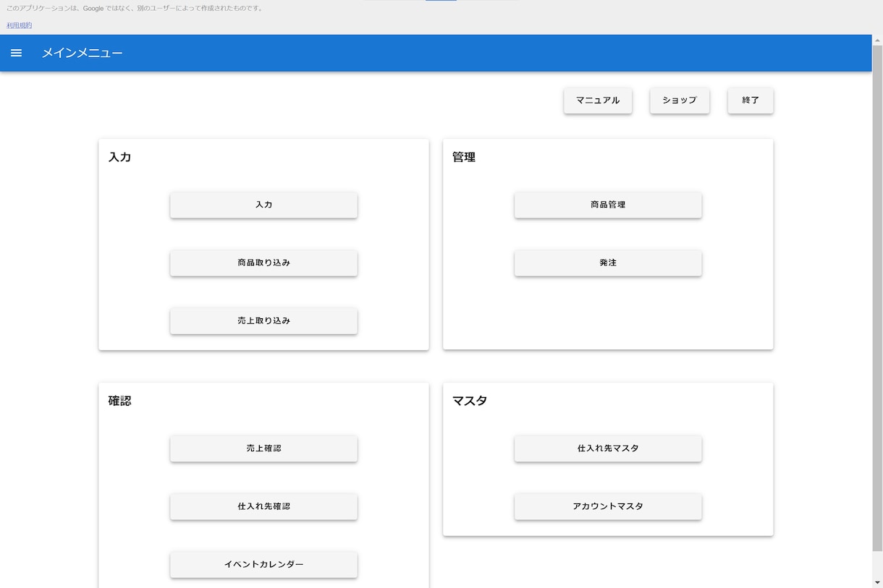The image size is (883, 588).
Task: Start 売上取り込み import
Action: pos(263,320)
